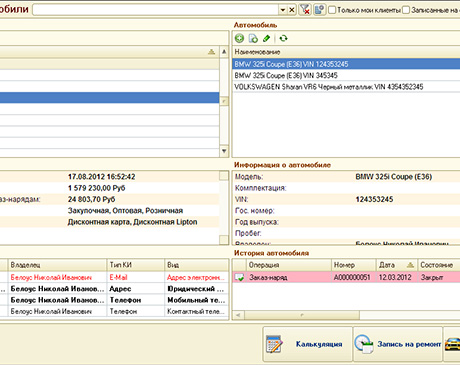The width and height of the screenshot is (460, 365).
Task: Click date value 17.08.2012 16:52:42
Action: coord(102,177)
